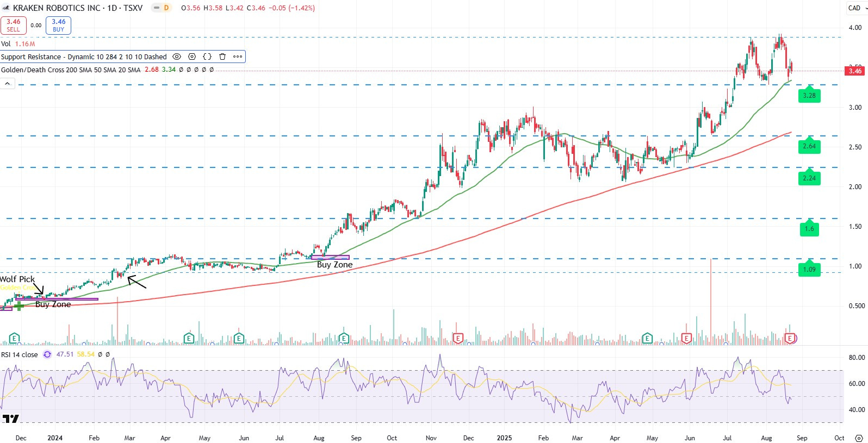Open Support Resistance source code braces icon
Screen dimensions: 868x443
(x=207, y=57)
